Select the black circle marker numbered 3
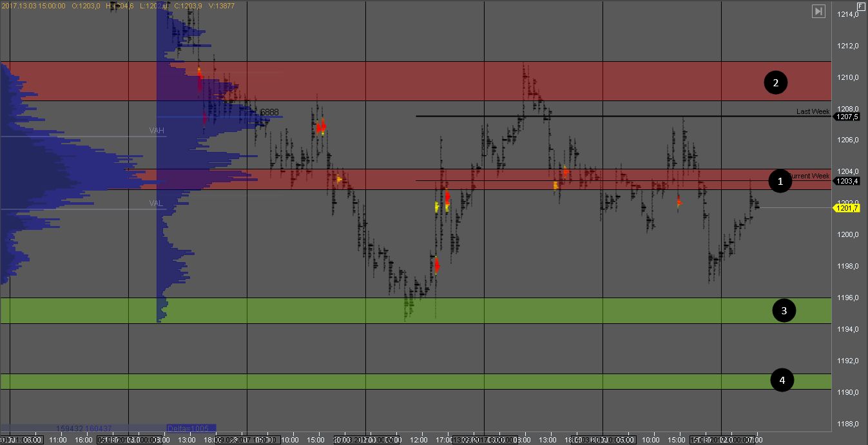 [784, 310]
